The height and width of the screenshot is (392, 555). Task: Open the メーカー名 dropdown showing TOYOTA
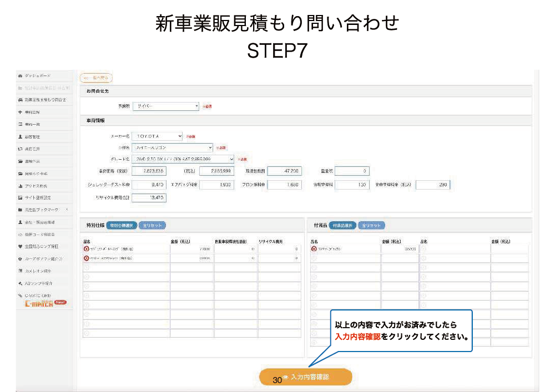click(x=158, y=136)
